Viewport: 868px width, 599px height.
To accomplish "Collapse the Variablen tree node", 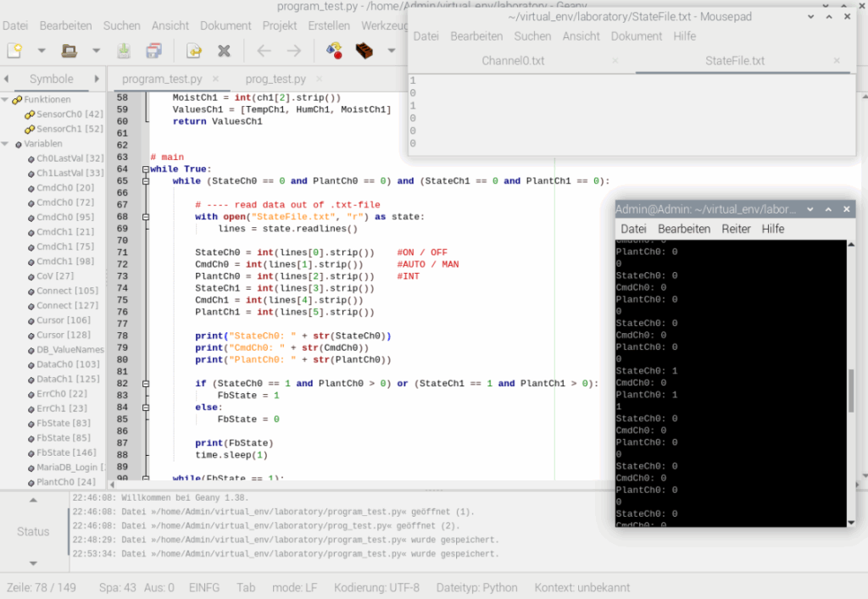I will 5,144.
